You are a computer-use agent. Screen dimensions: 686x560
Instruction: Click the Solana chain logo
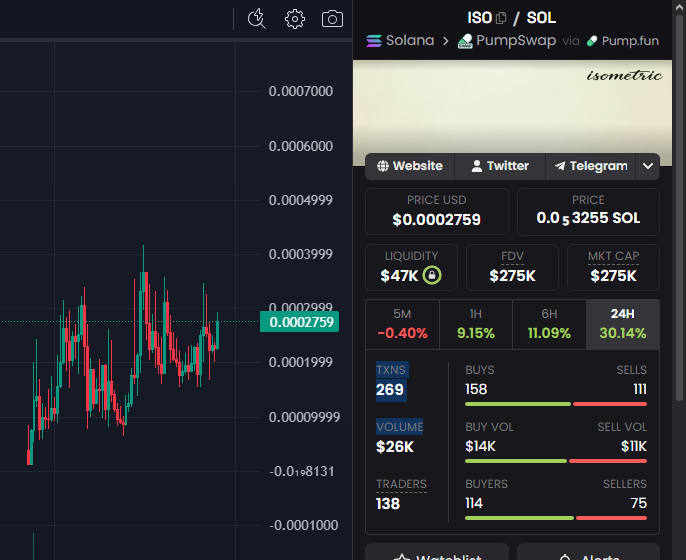pos(374,41)
